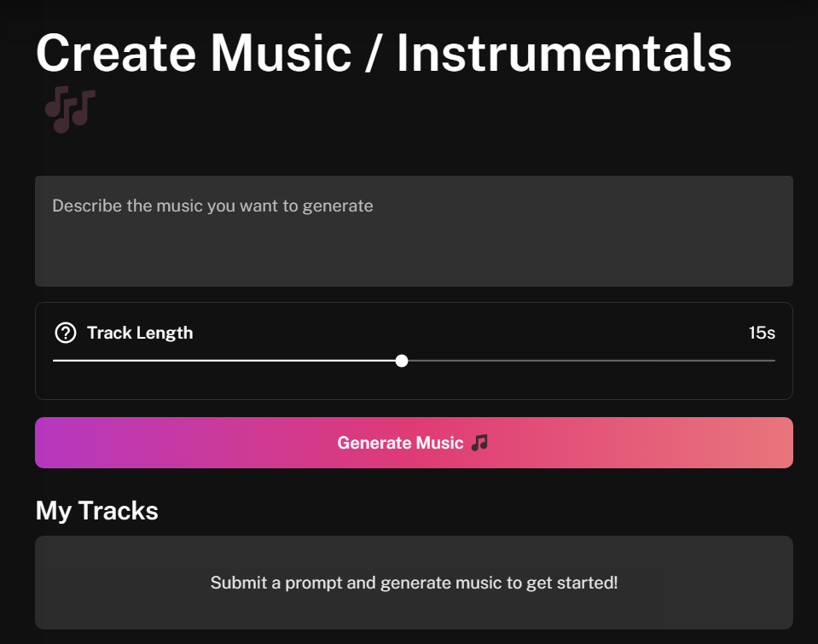Click the 15s track length value
This screenshot has width=818, height=644.
point(762,333)
